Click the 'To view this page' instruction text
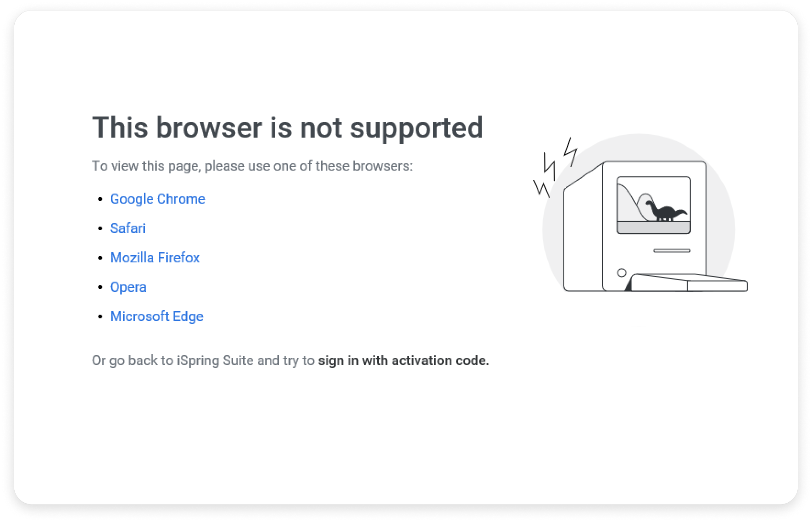812x522 pixels. [x=252, y=166]
